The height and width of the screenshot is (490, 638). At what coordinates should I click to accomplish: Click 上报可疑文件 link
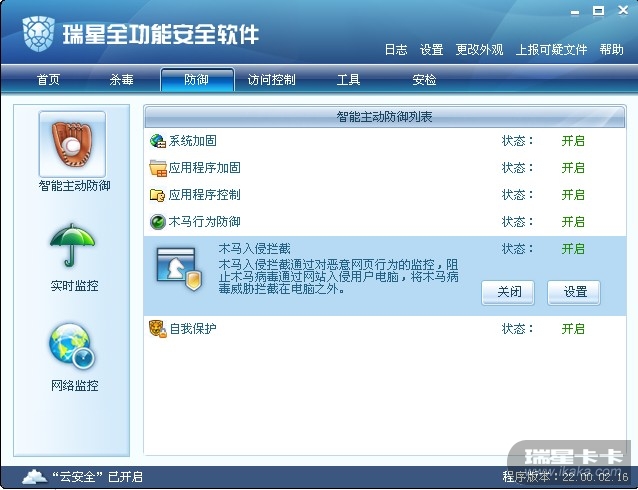(551, 50)
